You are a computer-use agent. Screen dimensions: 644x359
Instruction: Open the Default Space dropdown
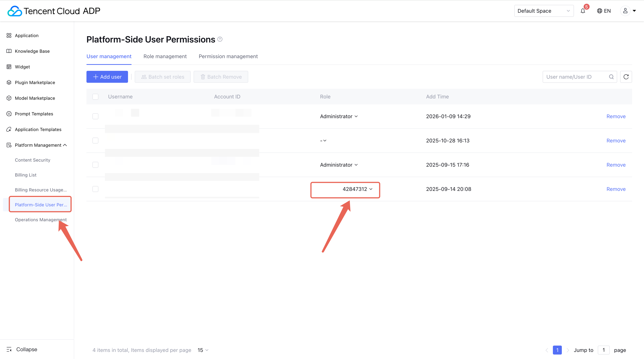(544, 11)
